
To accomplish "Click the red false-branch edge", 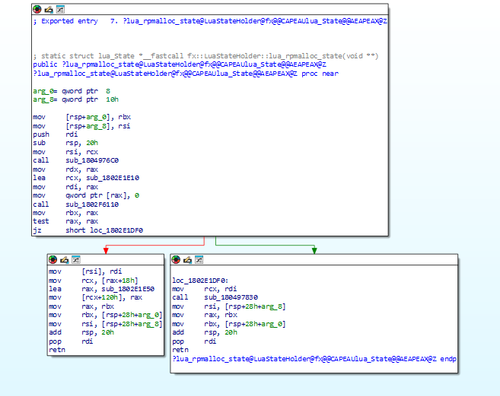I will pyautogui.click(x=155, y=246).
